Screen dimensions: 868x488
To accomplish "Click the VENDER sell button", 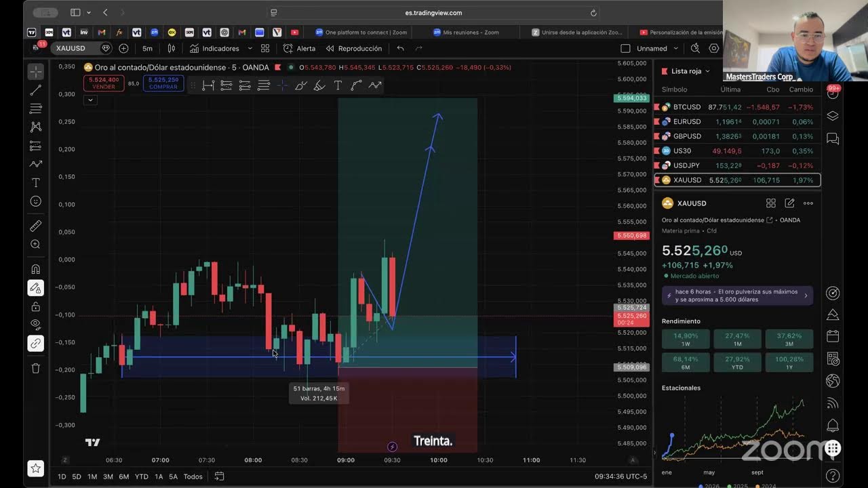I will [104, 83].
